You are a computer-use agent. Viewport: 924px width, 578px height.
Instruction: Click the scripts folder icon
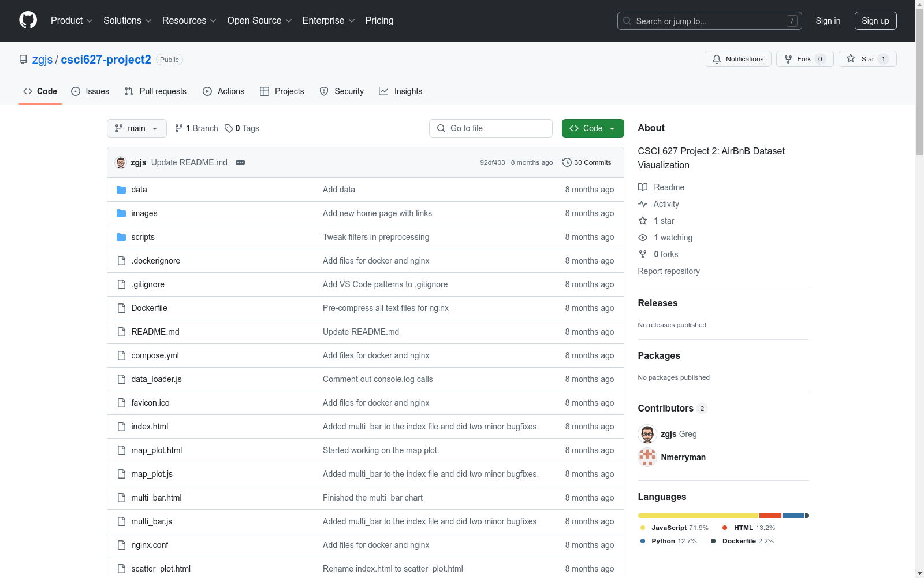[121, 237]
